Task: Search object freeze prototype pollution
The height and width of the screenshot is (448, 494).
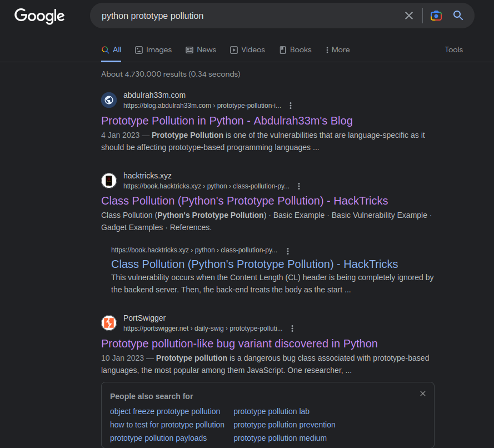Action: coord(165,411)
